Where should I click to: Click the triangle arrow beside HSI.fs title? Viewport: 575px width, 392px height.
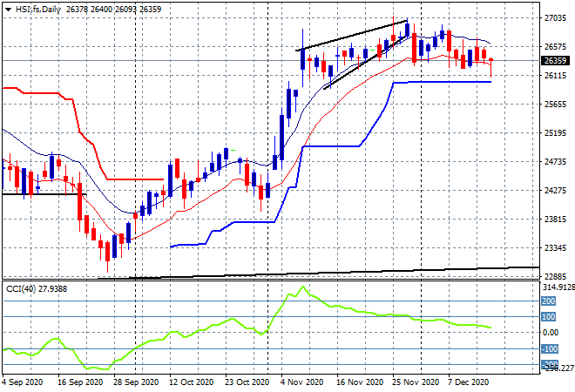click(8, 10)
